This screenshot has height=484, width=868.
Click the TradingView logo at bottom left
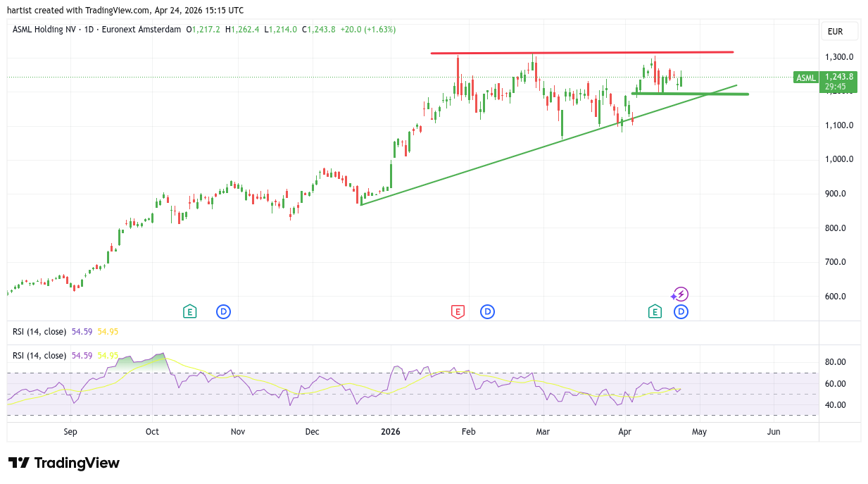(64, 463)
